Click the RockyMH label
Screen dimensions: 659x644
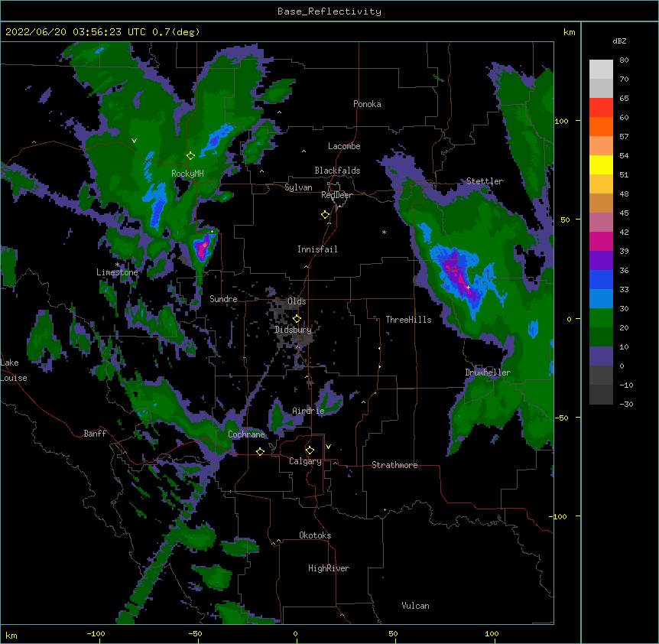[x=187, y=174]
